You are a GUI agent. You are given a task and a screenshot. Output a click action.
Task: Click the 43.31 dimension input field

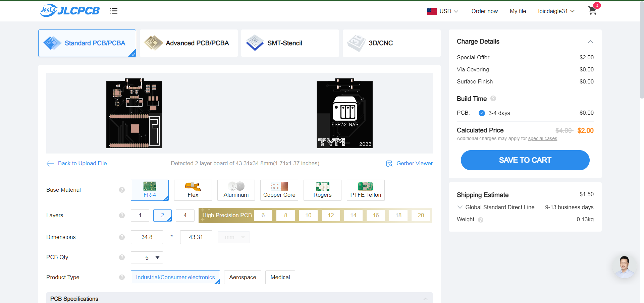[196, 237]
